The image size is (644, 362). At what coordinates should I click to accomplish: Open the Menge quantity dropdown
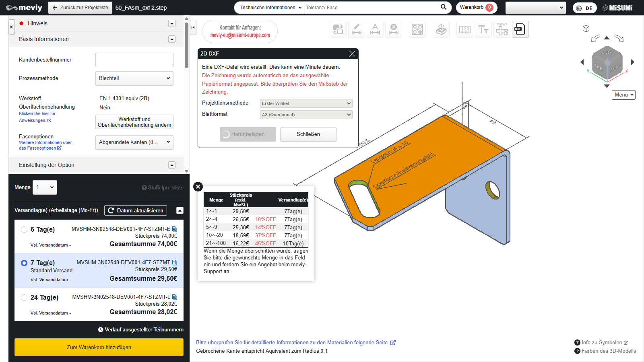pyautogui.click(x=45, y=187)
